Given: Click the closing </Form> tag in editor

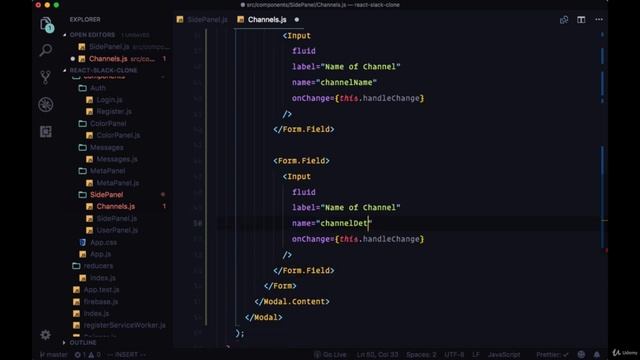Looking at the screenshot, I should 280,286.
